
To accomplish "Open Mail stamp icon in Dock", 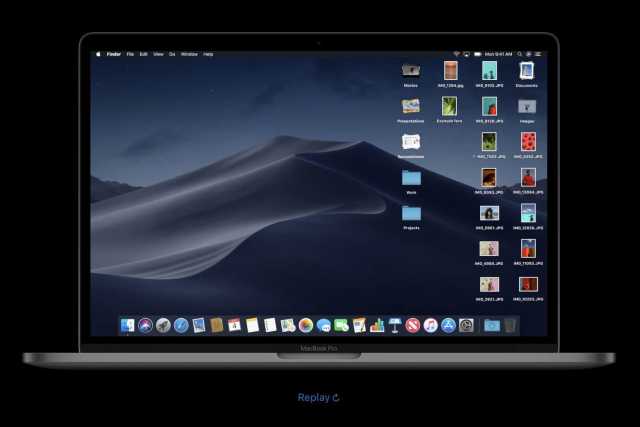I will (199, 325).
